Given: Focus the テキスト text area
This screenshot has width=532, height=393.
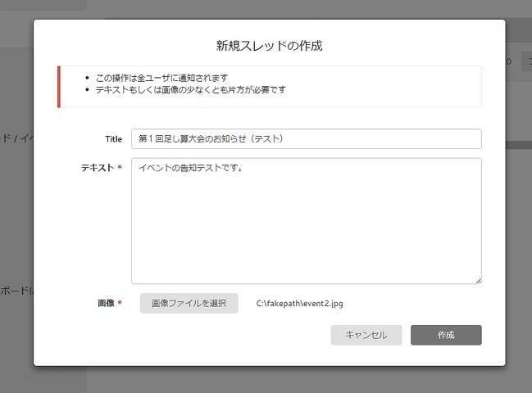Looking at the screenshot, I should pyautogui.click(x=306, y=221).
